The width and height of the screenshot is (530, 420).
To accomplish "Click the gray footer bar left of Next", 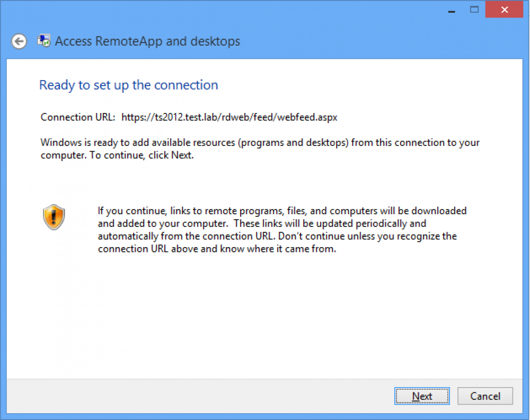I will [199, 396].
